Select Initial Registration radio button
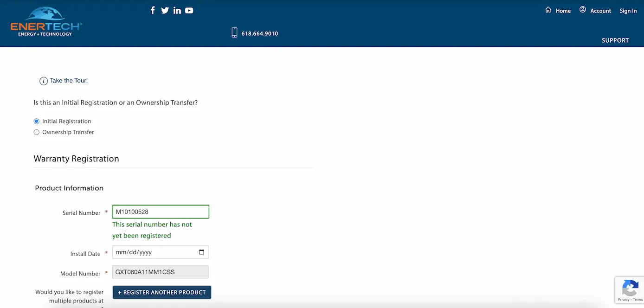 [37, 121]
